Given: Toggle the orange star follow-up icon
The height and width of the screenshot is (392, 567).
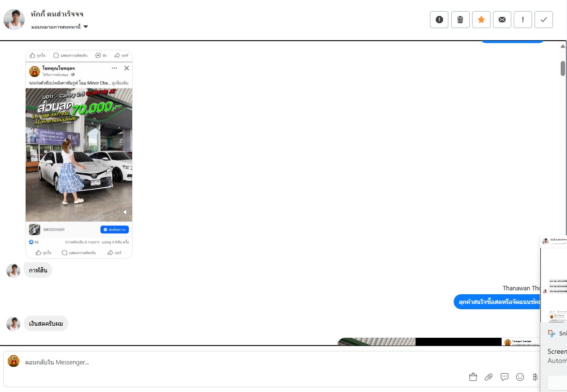Looking at the screenshot, I should click(481, 19).
